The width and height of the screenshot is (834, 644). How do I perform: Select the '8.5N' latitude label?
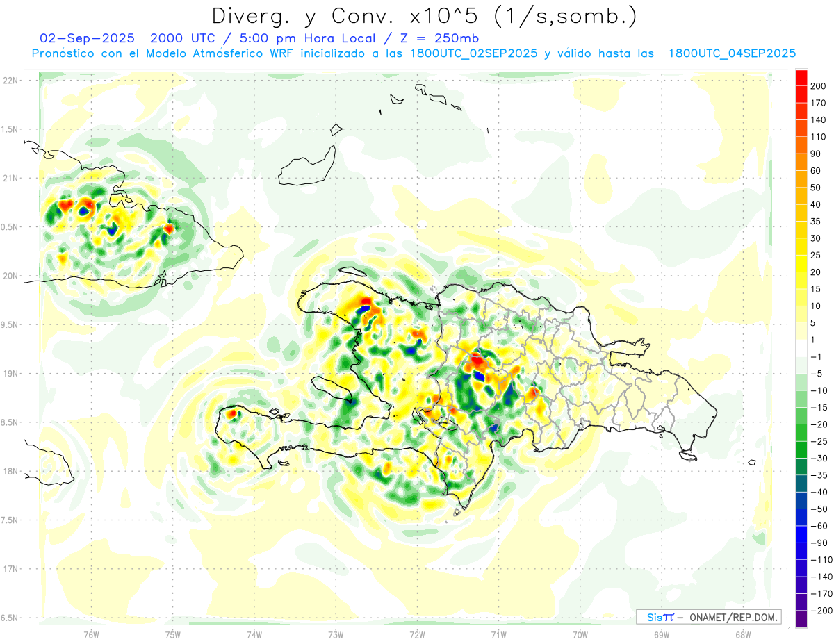pyautogui.click(x=10, y=422)
